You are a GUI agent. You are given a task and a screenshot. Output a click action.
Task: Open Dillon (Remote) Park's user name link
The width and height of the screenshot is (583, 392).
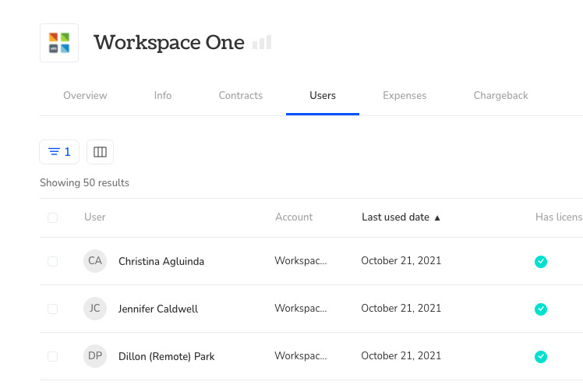click(166, 357)
